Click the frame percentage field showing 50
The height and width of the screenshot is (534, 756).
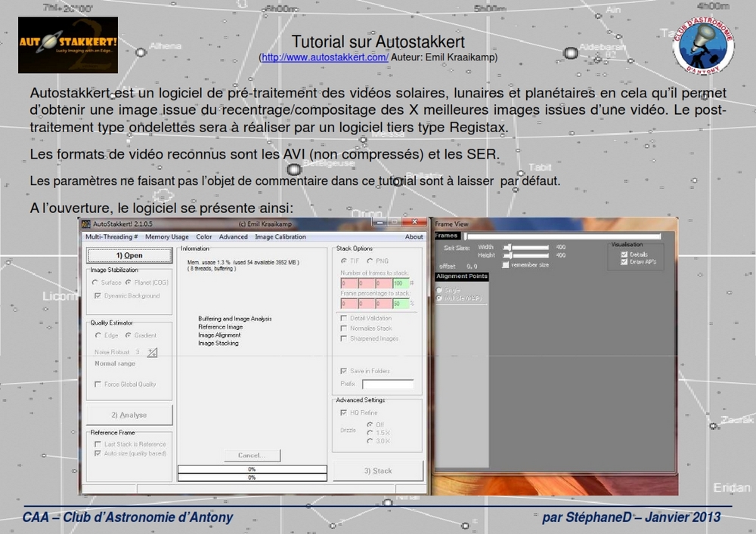click(x=401, y=304)
